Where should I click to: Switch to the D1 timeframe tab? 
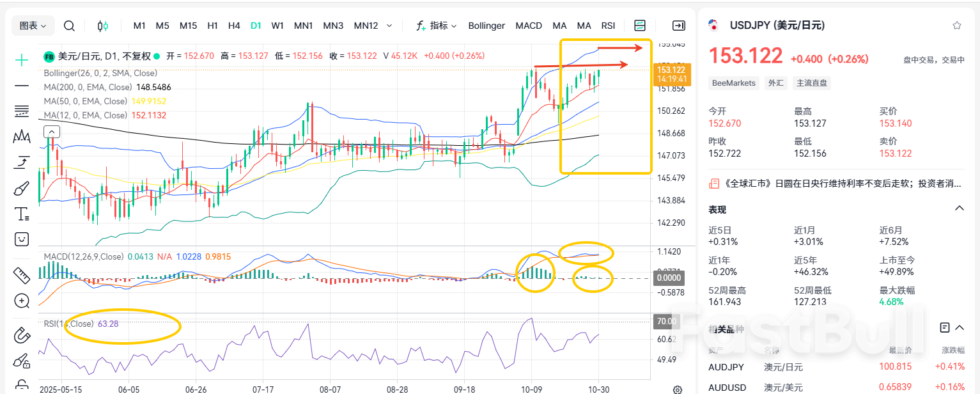point(256,26)
